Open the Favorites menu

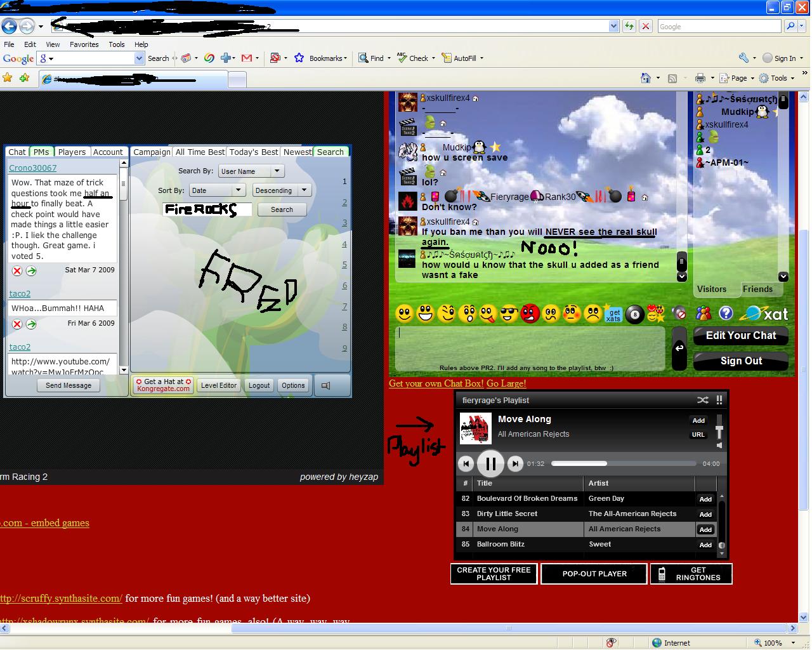[84, 44]
